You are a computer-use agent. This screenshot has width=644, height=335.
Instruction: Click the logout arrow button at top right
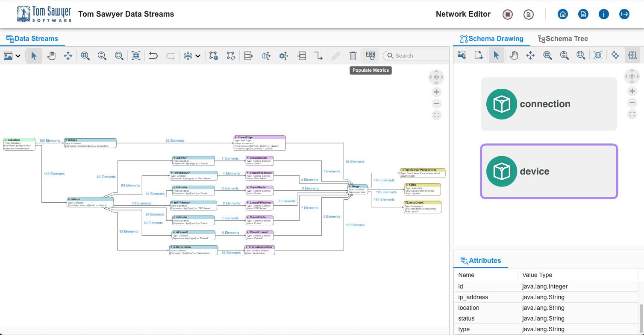tap(624, 14)
